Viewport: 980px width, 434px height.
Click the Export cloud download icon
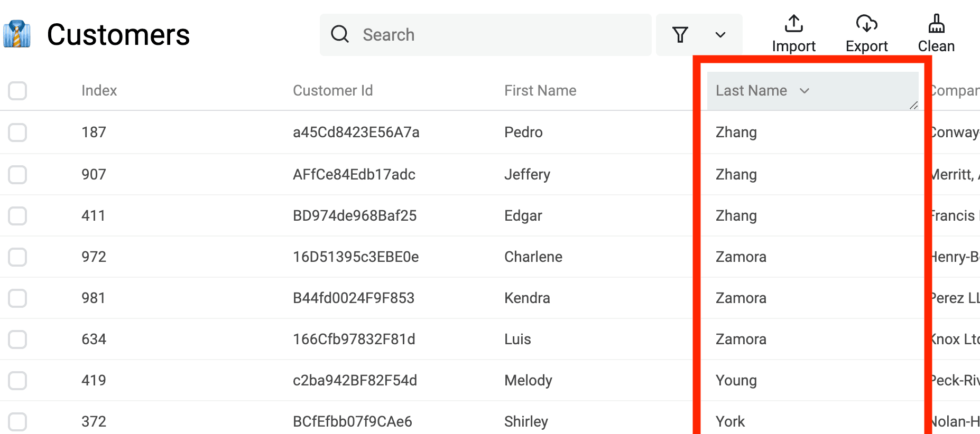pyautogui.click(x=866, y=24)
